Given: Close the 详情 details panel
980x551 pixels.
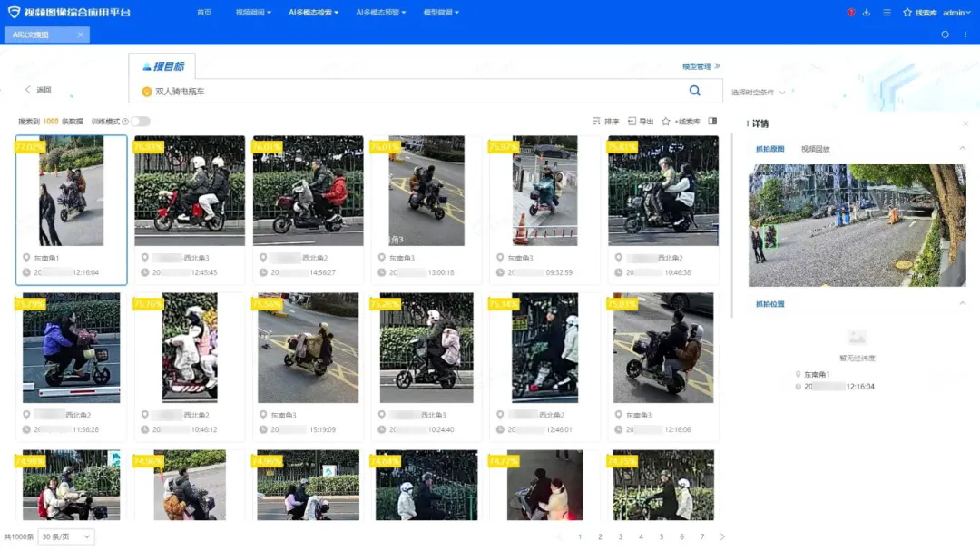Looking at the screenshot, I should click(x=965, y=123).
